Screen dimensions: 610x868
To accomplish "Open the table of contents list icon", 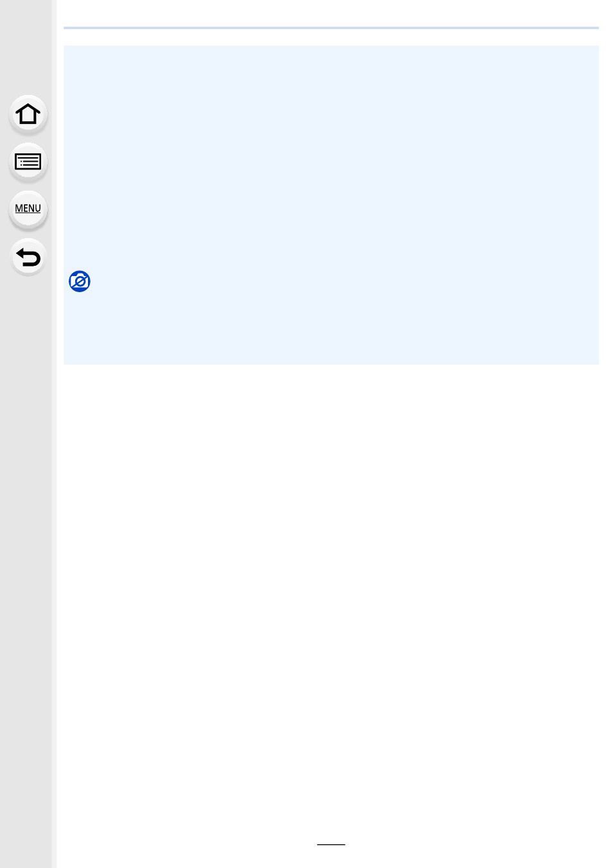I will (x=28, y=162).
